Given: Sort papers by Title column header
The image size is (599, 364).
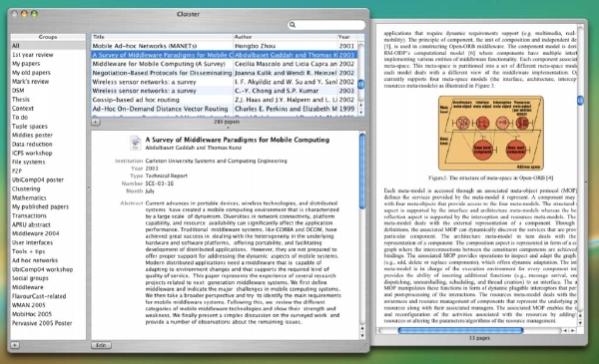Looking at the screenshot, I should tap(162, 37).
